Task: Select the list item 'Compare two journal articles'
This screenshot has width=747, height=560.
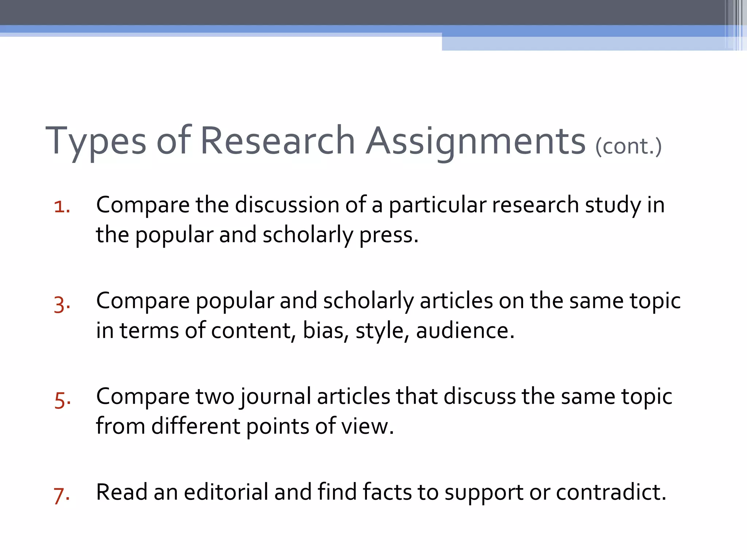Action: pyautogui.click(x=384, y=411)
